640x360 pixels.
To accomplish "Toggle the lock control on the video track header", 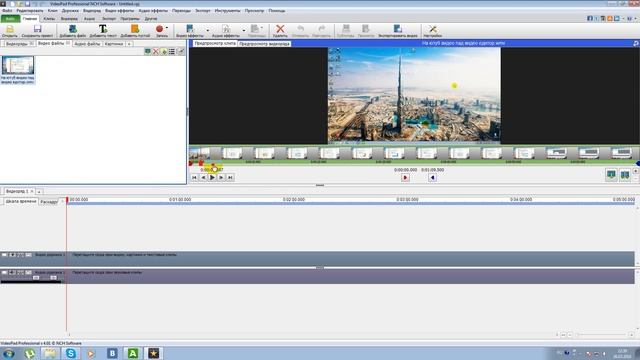I will (x=20, y=255).
